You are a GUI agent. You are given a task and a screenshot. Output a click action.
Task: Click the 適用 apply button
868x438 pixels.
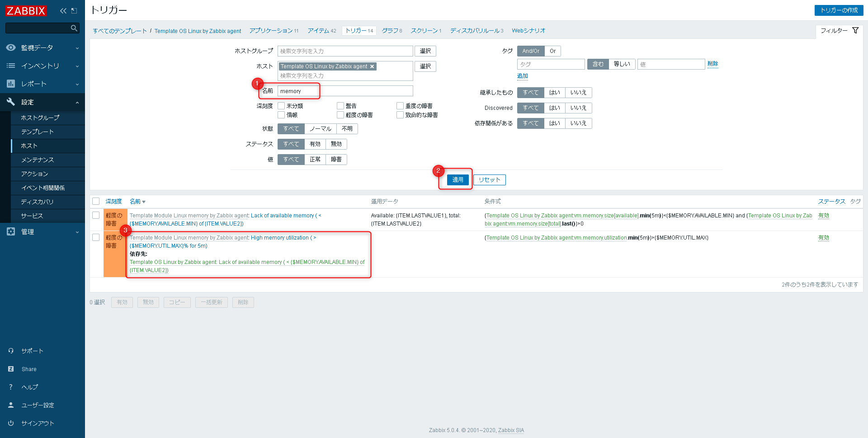[458, 179]
